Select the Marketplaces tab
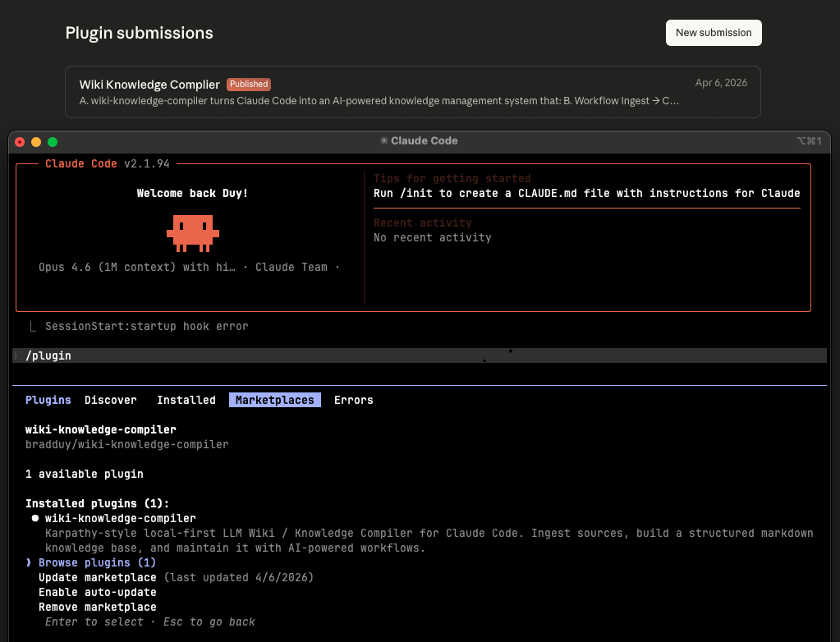 pos(275,400)
